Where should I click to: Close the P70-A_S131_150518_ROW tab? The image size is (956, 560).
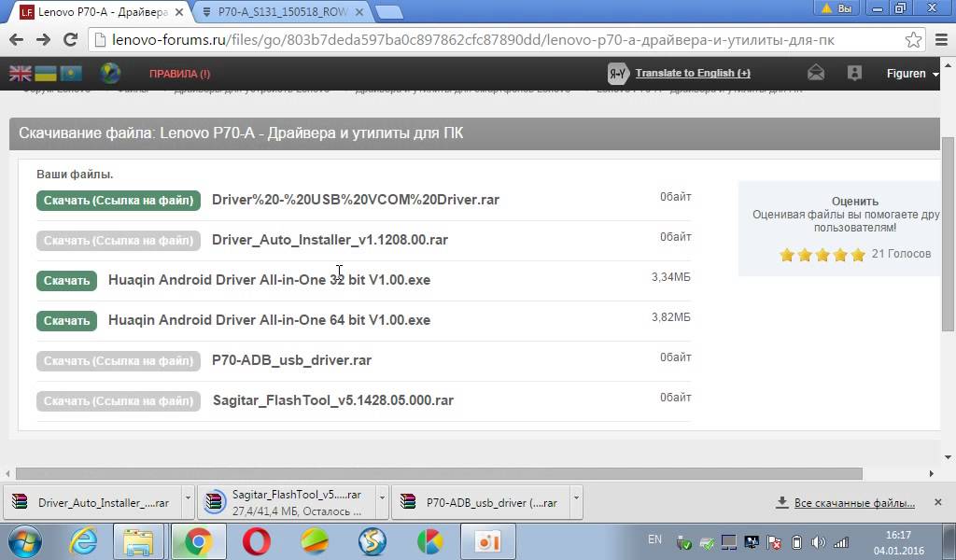[x=359, y=11]
